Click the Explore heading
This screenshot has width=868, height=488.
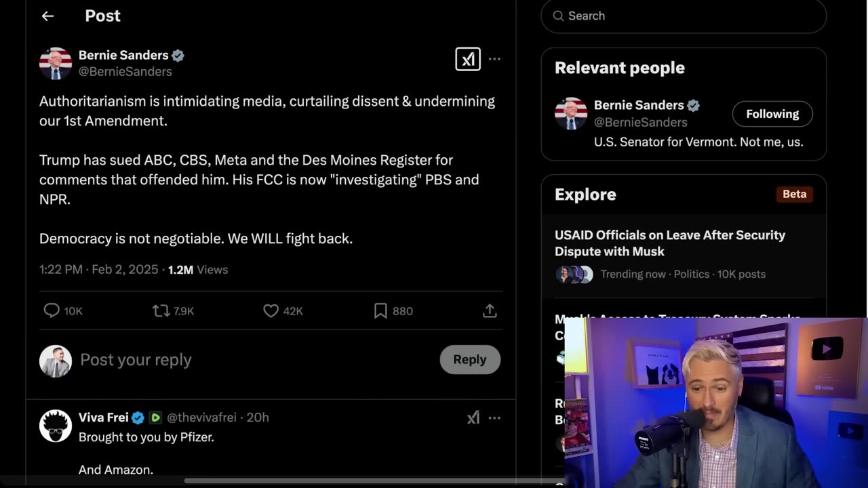pyautogui.click(x=585, y=195)
